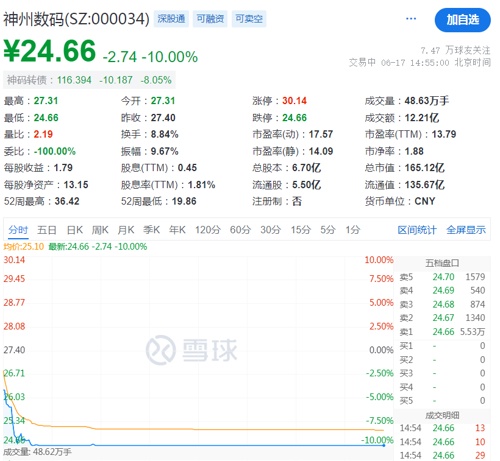Click the 市盈率(TTM) value 13.79
Screen dimensions: 500x461
click(x=444, y=134)
